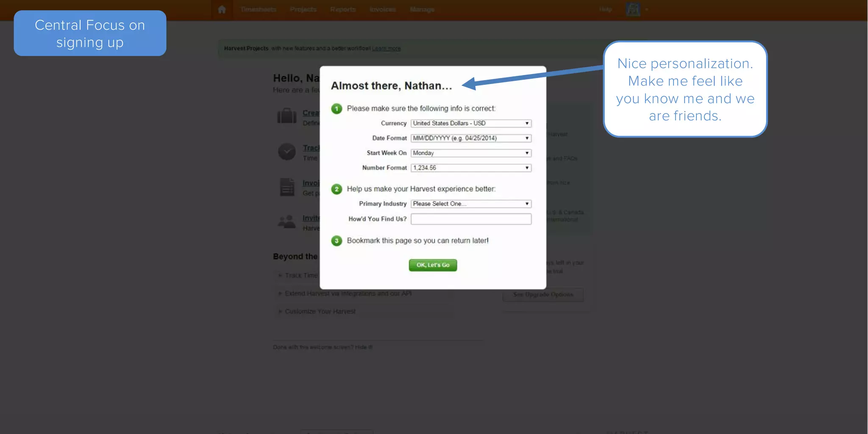Screen dimensions: 868x434
Task: Open the Help menu item
Action: (606, 9)
